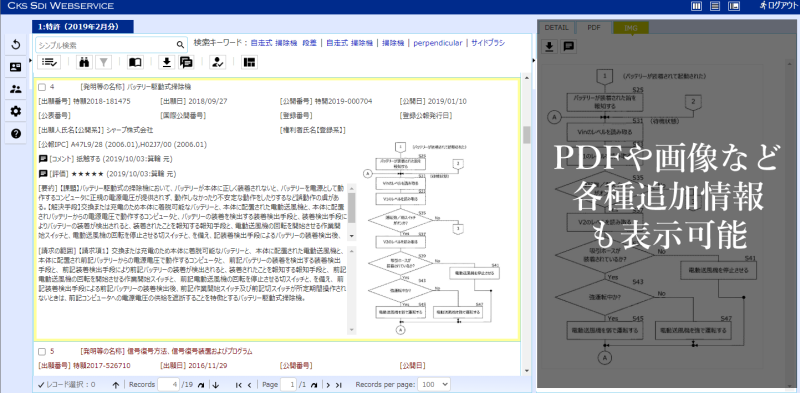Click the title バッテリー駆動式掃除機
Viewport: 800px width, 393px height.
point(159,87)
